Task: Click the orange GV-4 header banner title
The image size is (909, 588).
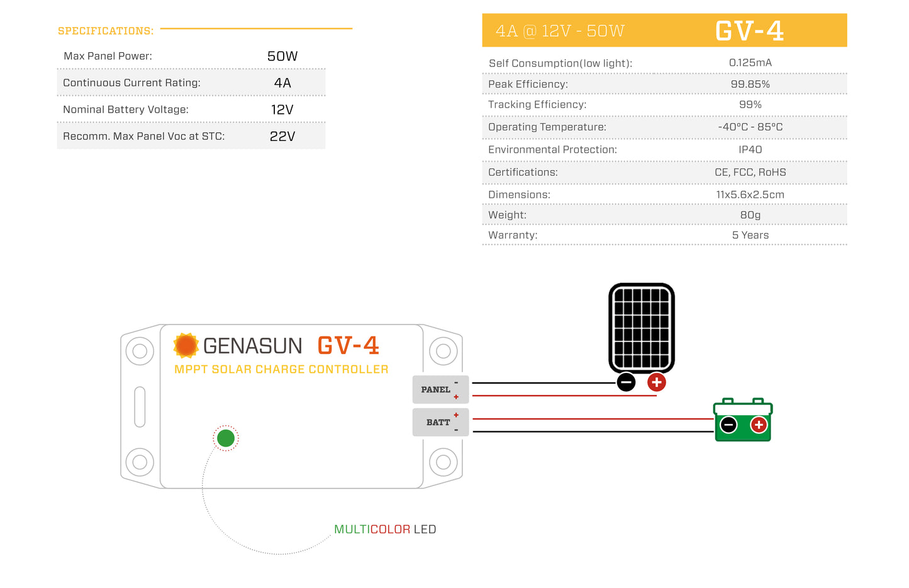Action: (749, 31)
